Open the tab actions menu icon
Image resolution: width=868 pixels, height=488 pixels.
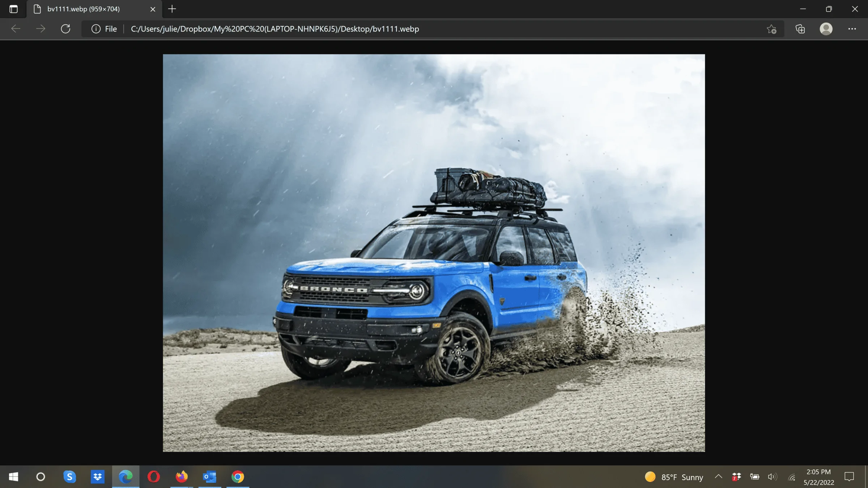[13, 9]
